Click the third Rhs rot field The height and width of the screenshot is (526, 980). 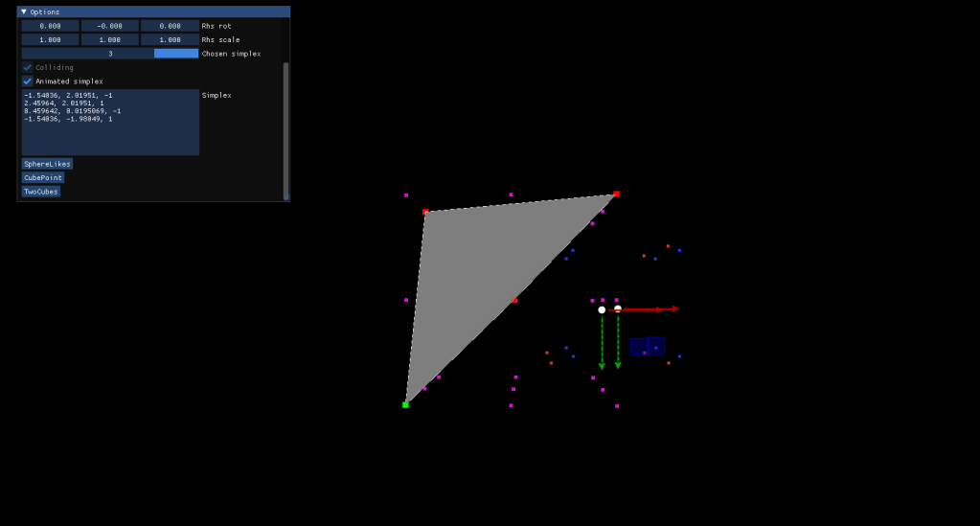170,26
